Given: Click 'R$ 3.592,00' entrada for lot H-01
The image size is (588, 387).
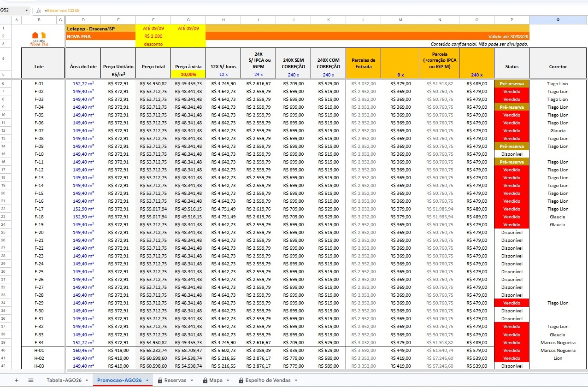Looking at the screenshot, I should [x=364, y=350].
